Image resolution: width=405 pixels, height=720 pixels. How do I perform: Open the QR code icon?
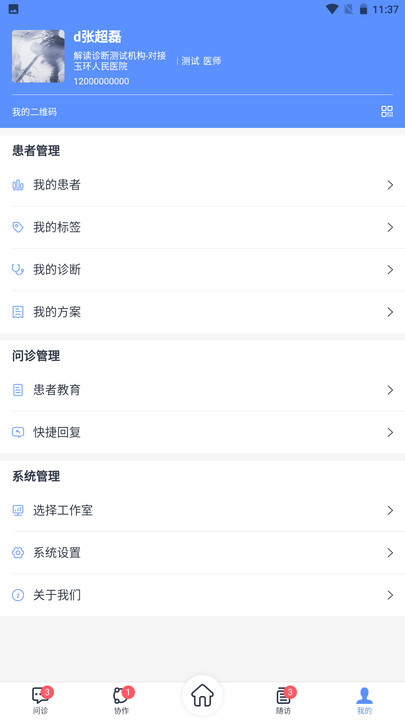387,112
